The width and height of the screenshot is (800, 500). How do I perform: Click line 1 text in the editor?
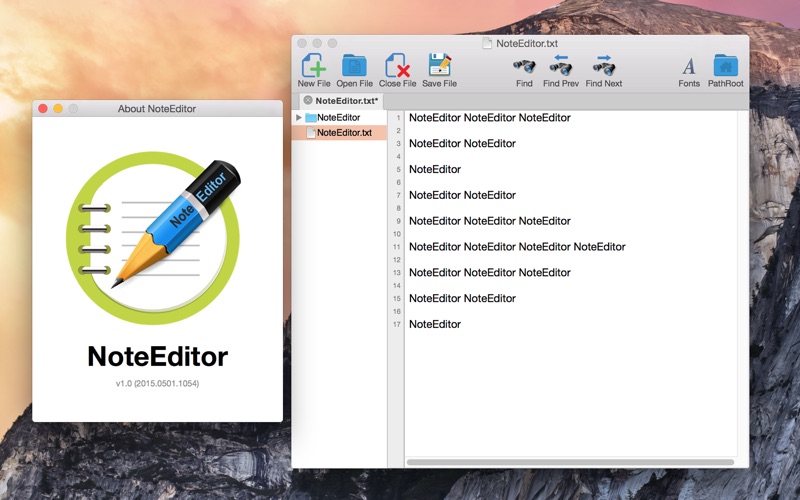pos(490,118)
